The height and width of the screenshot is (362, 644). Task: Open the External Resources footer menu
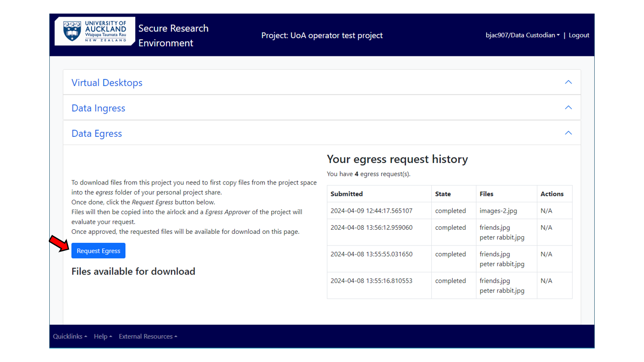click(x=148, y=336)
